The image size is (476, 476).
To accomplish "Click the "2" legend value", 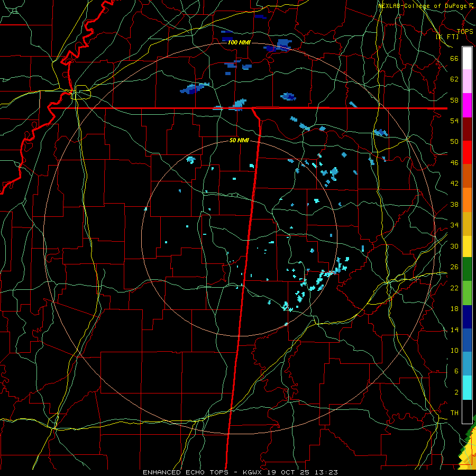I will [456, 392].
